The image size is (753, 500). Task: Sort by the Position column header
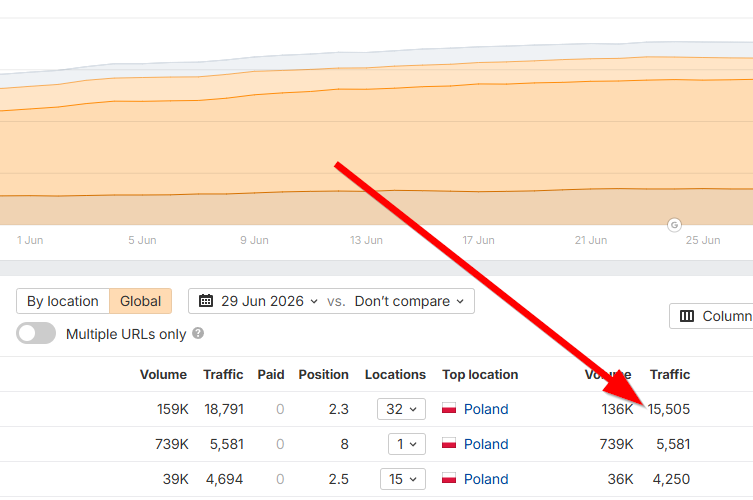324,375
